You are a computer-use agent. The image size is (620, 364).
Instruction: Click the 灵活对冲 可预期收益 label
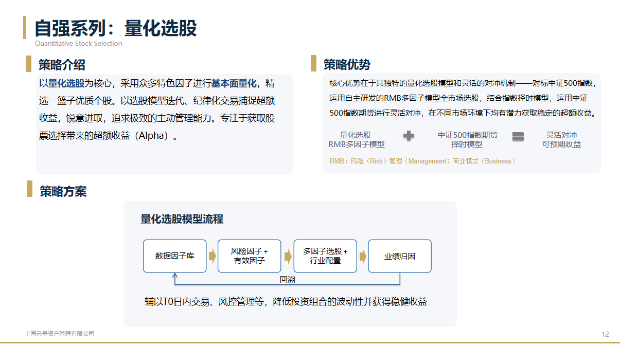pos(561,140)
